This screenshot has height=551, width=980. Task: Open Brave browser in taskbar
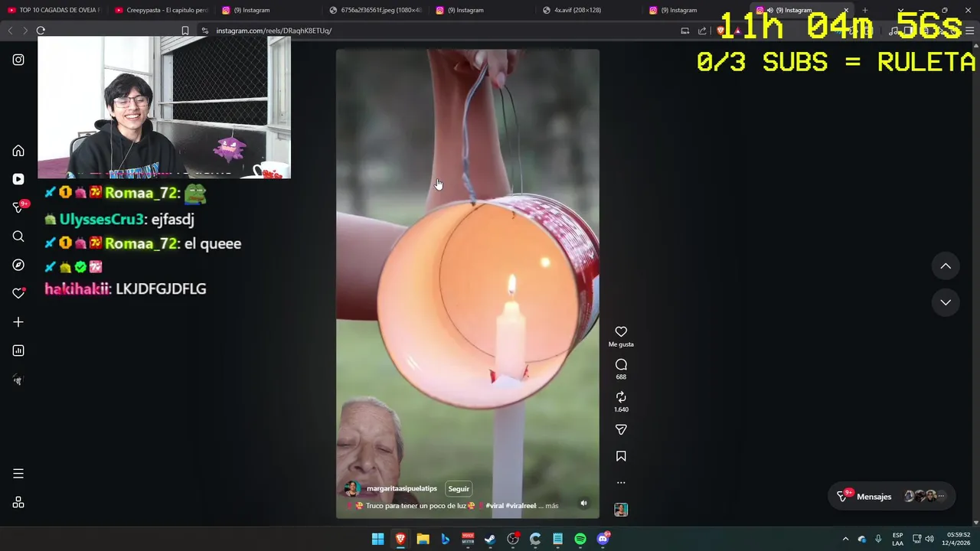pos(400,539)
